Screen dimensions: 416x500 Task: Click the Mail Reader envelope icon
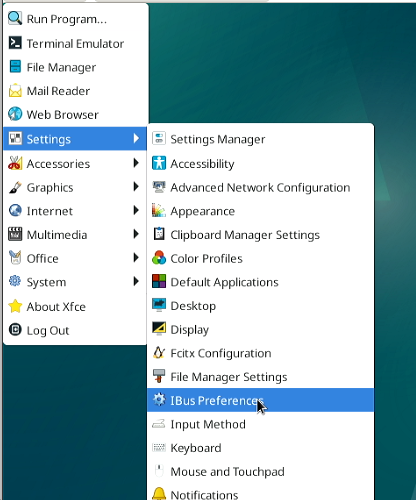pyautogui.click(x=15, y=91)
